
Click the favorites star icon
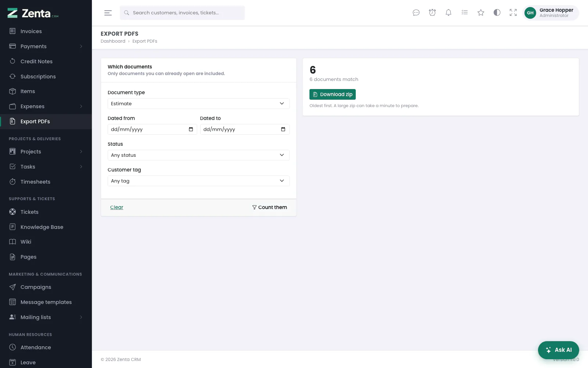pyautogui.click(x=481, y=13)
